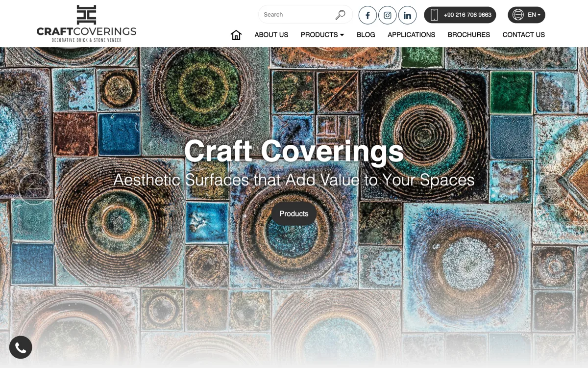
Task: Open the Facebook page icon
Action: [x=367, y=15]
